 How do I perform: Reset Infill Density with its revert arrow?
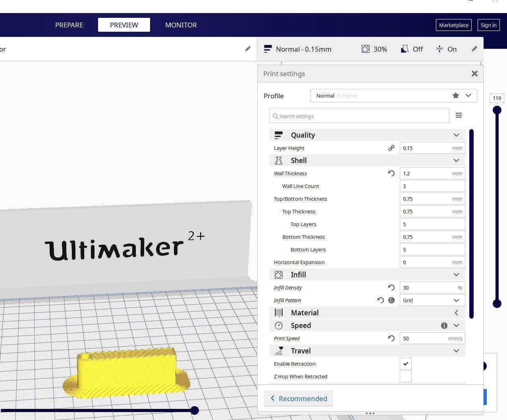coord(391,288)
